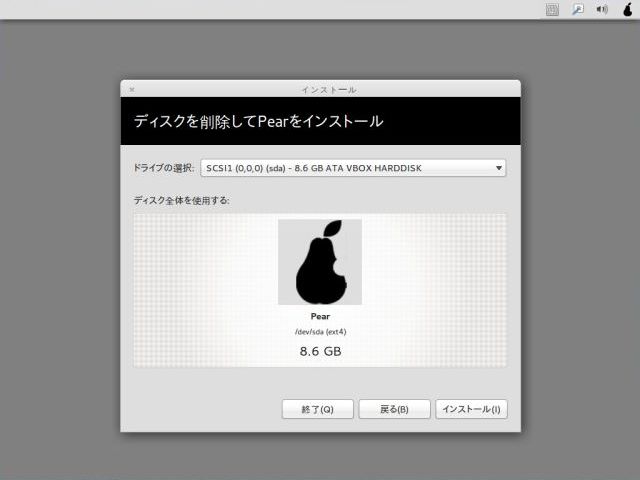Click the ディスク全体を使用する label
The height and width of the screenshot is (480, 640).
[181, 200]
